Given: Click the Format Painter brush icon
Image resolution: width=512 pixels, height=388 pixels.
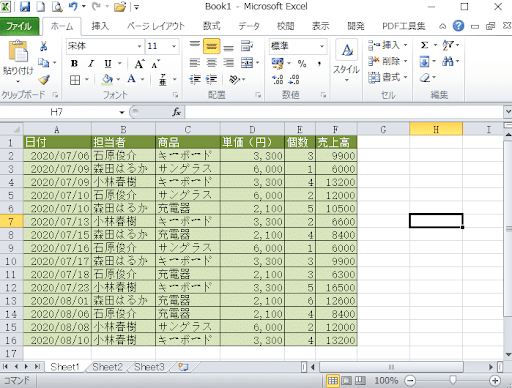Looking at the screenshot, I should (x=44, y=80).
